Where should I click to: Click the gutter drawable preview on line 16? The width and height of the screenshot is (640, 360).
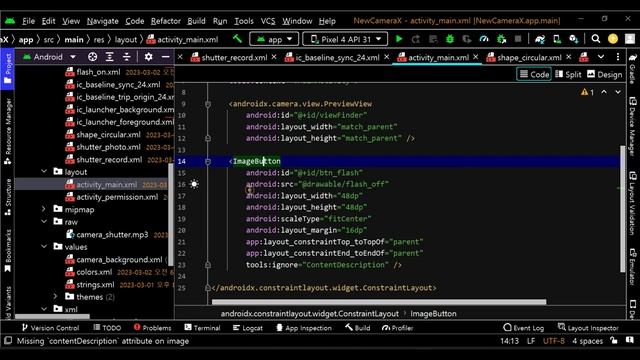194,184
